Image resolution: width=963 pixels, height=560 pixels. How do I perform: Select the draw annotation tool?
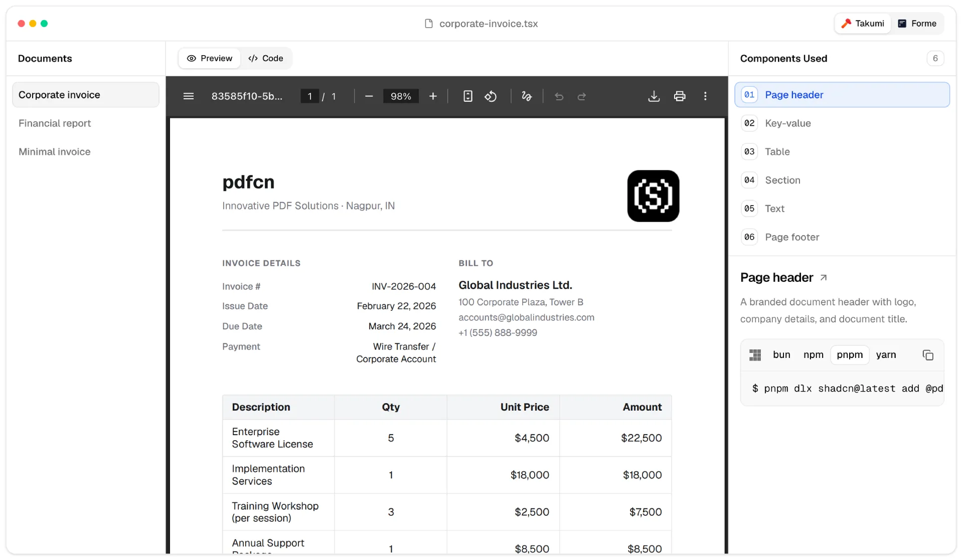coord(527,96)
